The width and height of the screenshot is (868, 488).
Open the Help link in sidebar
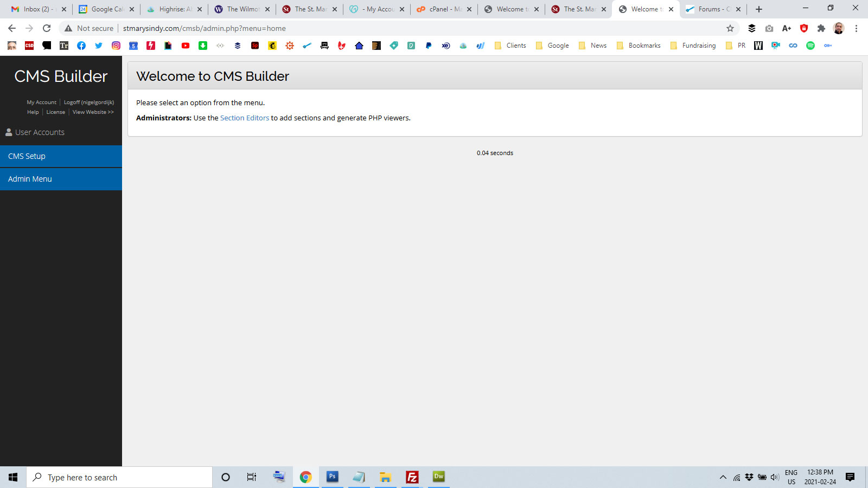33,112
